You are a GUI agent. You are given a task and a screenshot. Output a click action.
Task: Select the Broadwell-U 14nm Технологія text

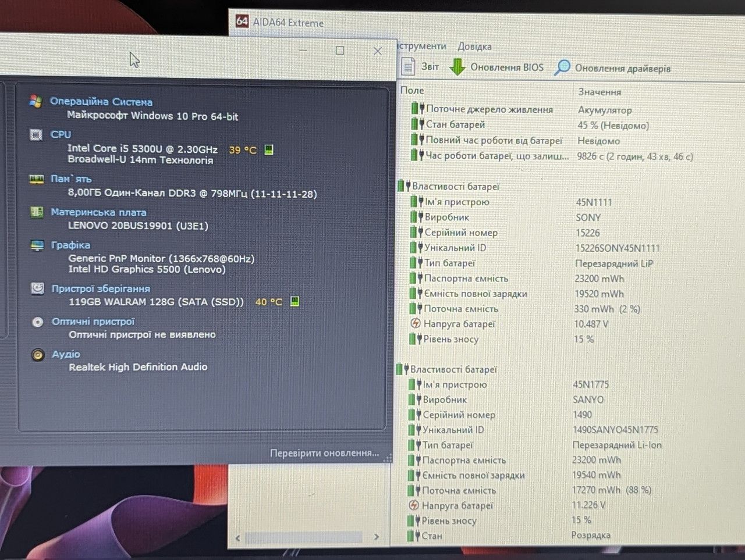pos(140,160)
